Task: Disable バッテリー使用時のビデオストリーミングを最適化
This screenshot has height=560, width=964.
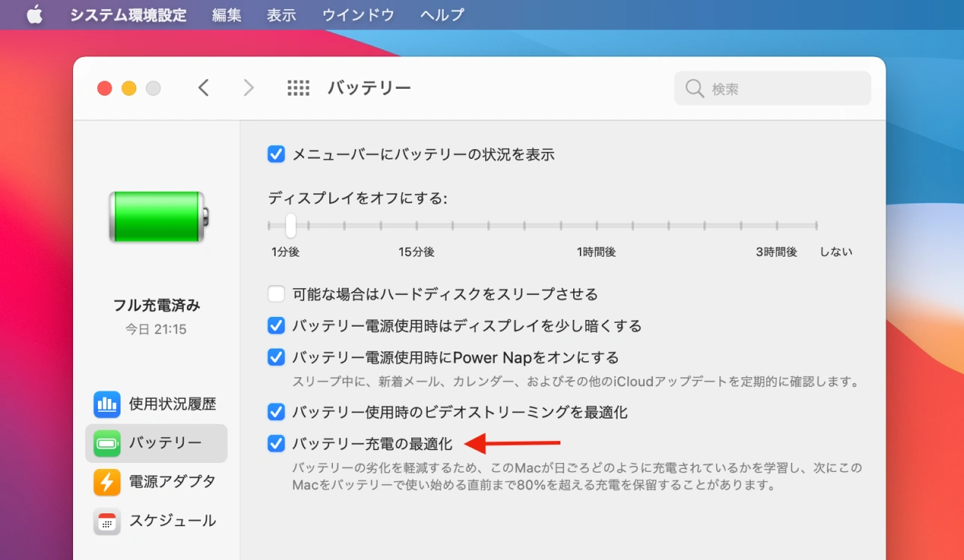Action: (276, 412)
